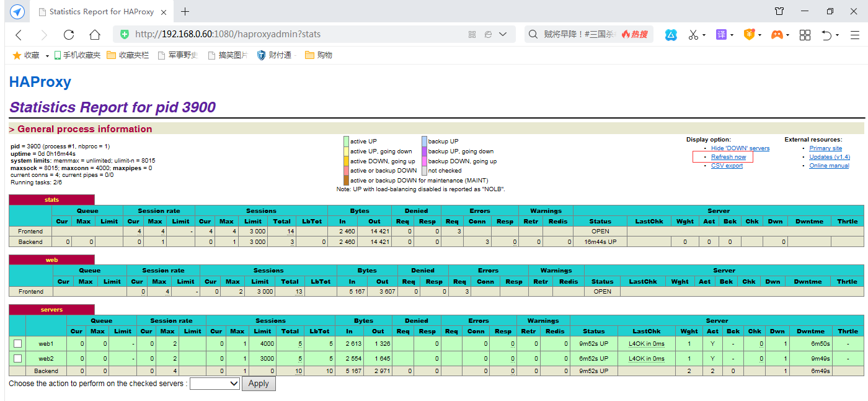The width and height of the screenshot is (868, 401).
Task: Open the hamburger main menu icon
Action: click(854, 35)
